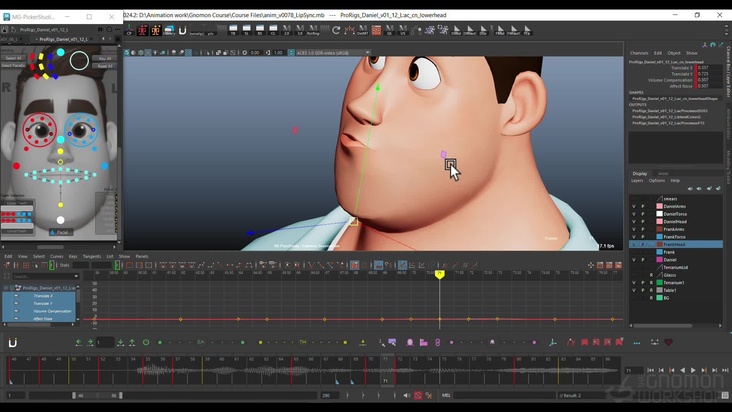Click the pink egg-shaped icon in animBot toolbar

pos(409,342)
